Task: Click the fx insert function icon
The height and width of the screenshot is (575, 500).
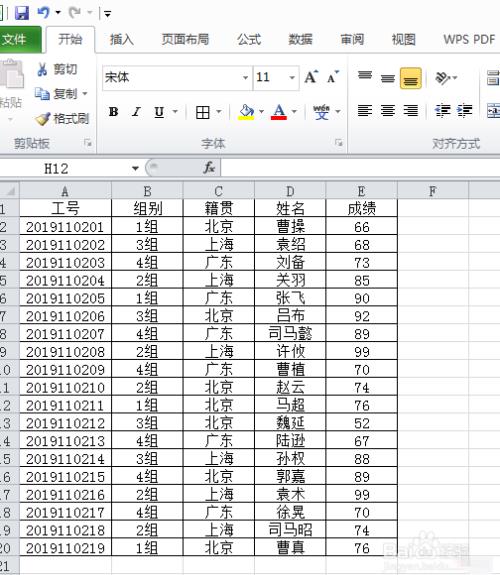Action: (209, 168)
